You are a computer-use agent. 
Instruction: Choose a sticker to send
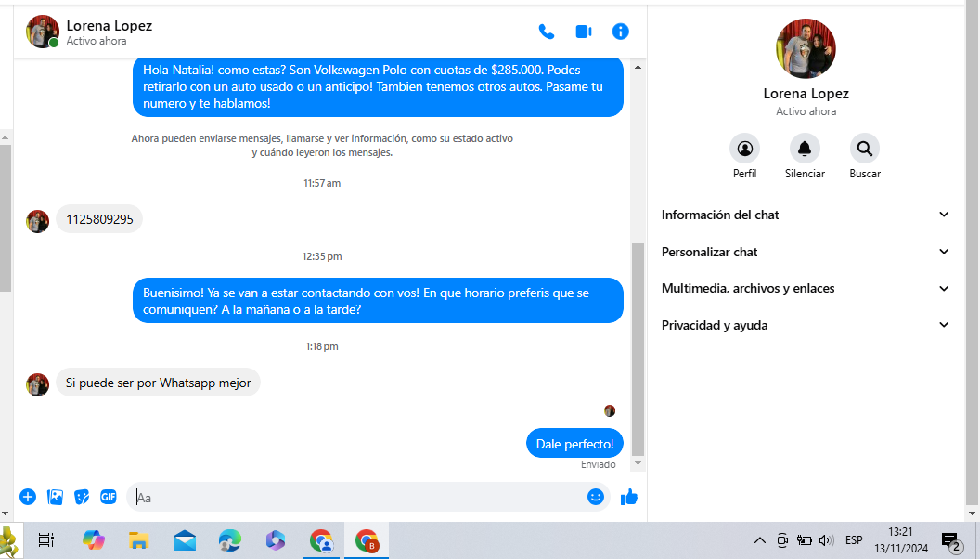pos(82,497)
